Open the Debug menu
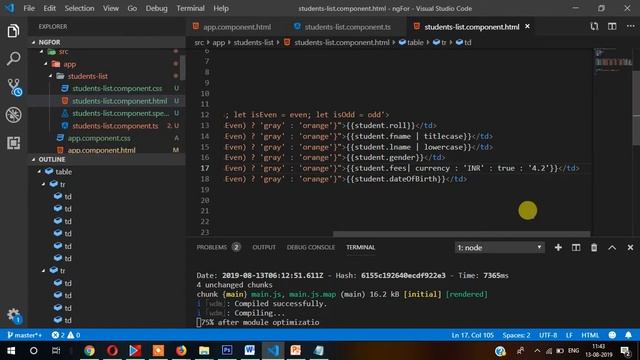 156,8
